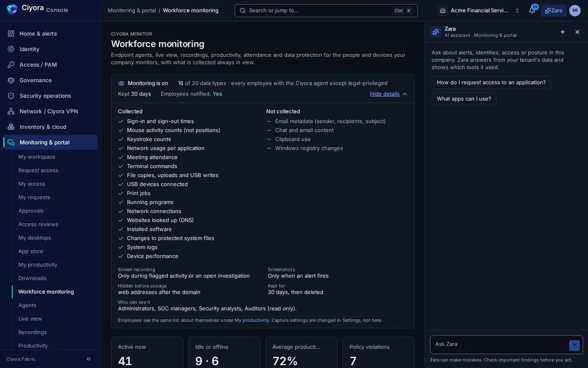Open My requests menu item
The height and width of the screenshot is (368, 588).
(54, 197)
